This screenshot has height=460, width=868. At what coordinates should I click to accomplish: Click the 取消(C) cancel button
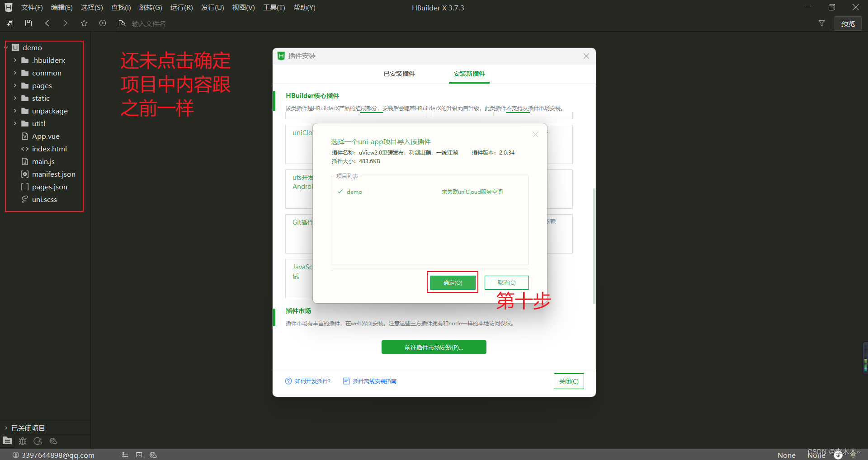(x=506, y=282)
